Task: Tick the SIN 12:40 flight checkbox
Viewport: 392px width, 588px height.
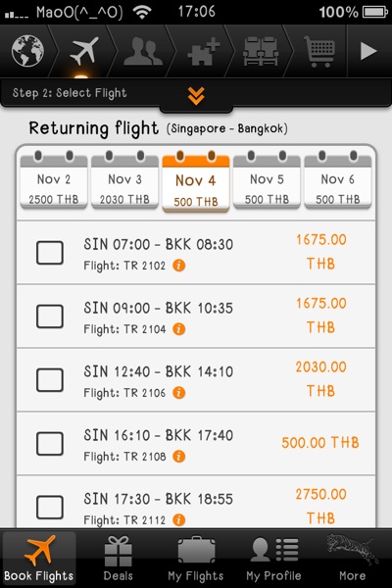Action: pyautogui.click(x=50, y=380)
